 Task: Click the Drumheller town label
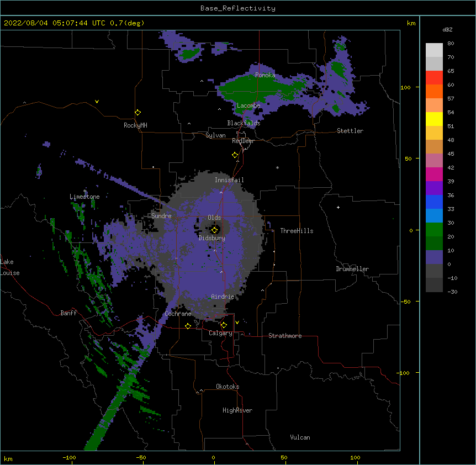coord(352,269)
